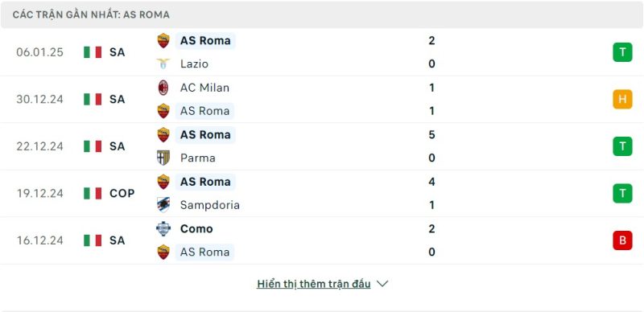
Task: Click the Các trận gần nhất: AS Roma header
Action: point(91,14)
